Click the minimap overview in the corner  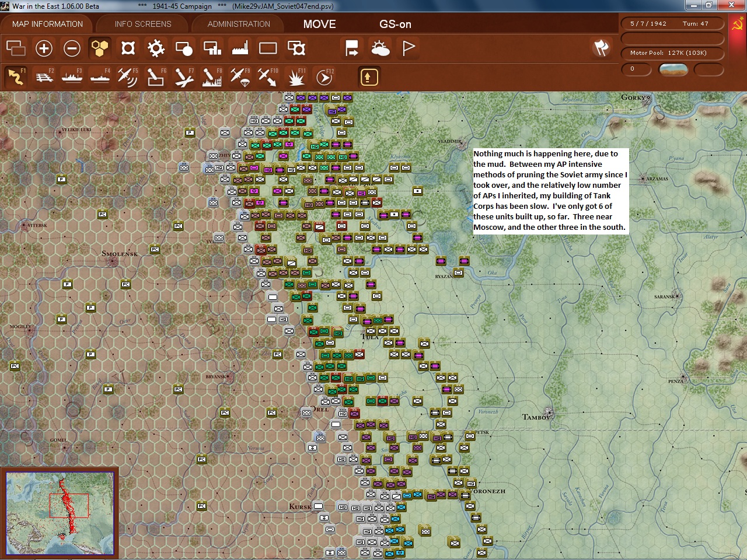tap(60, 513)
